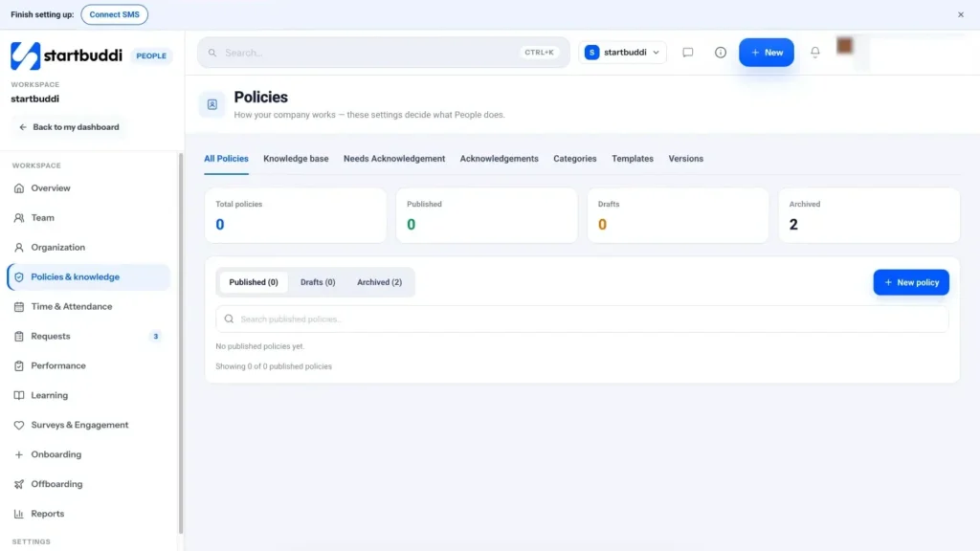Click the Total policies card

[296, 215]
